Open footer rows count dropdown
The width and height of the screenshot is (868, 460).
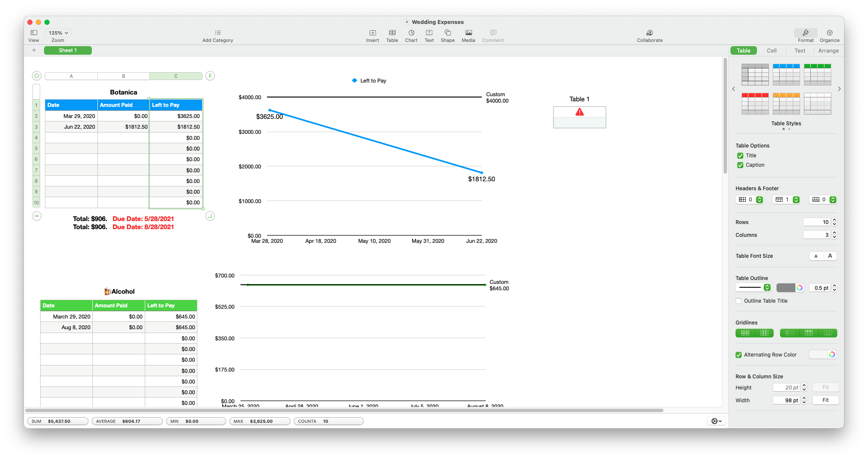coord(823,200)
